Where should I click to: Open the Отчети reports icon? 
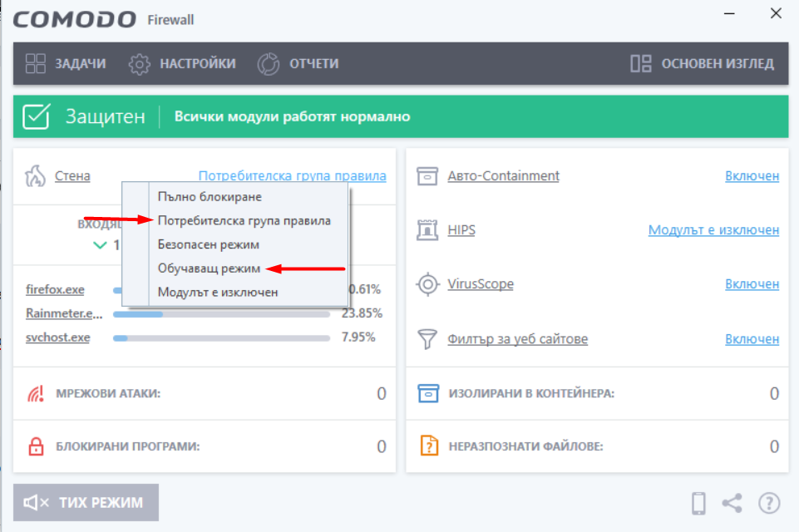point(269,64)
